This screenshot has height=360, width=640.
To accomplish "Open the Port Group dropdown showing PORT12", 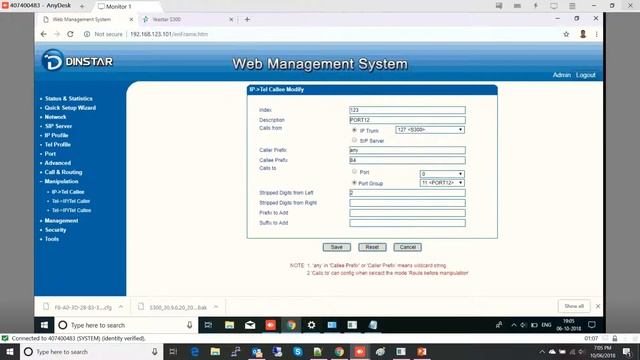I will coord(442,183).
